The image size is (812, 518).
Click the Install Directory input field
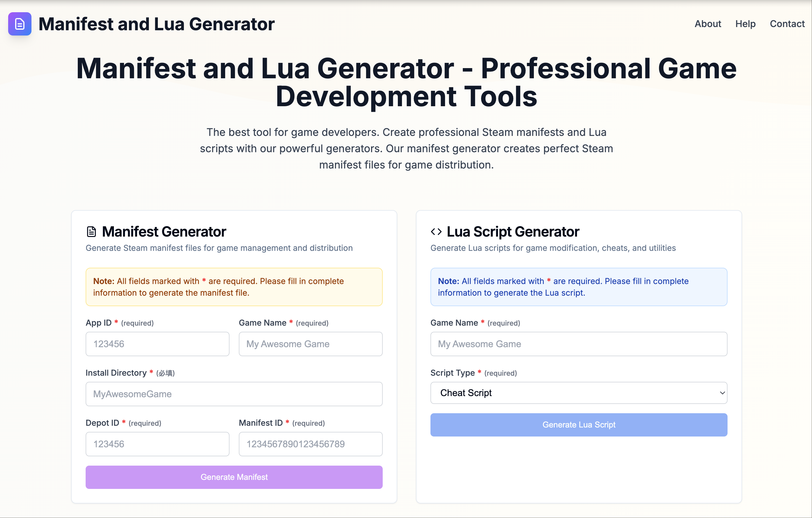click(x=234, y=394)
